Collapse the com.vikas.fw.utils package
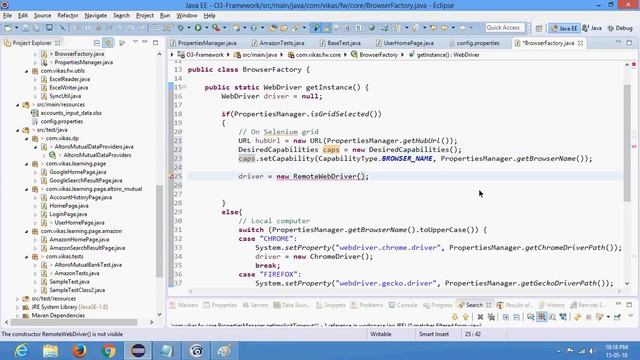 point(27,71)
